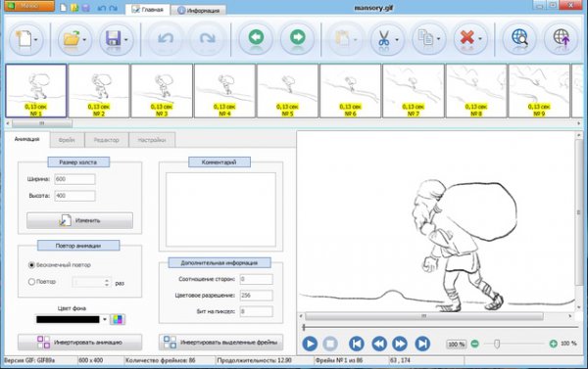Step back to previous frame
Screen dimensions: 588x369
(x=379, y=344)
